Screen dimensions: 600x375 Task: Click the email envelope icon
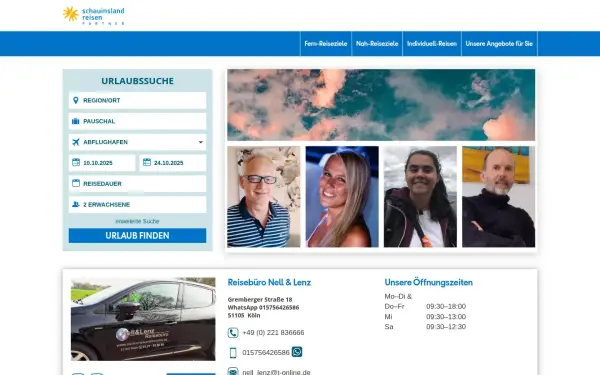233,371
